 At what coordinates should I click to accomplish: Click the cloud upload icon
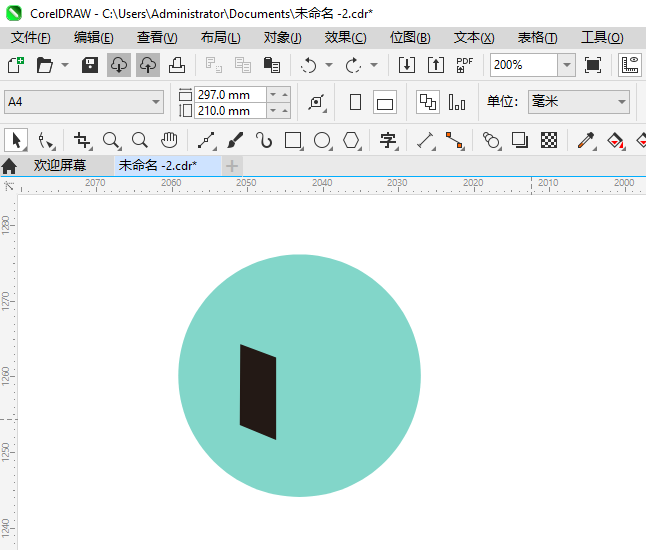[x=148, y=65]
